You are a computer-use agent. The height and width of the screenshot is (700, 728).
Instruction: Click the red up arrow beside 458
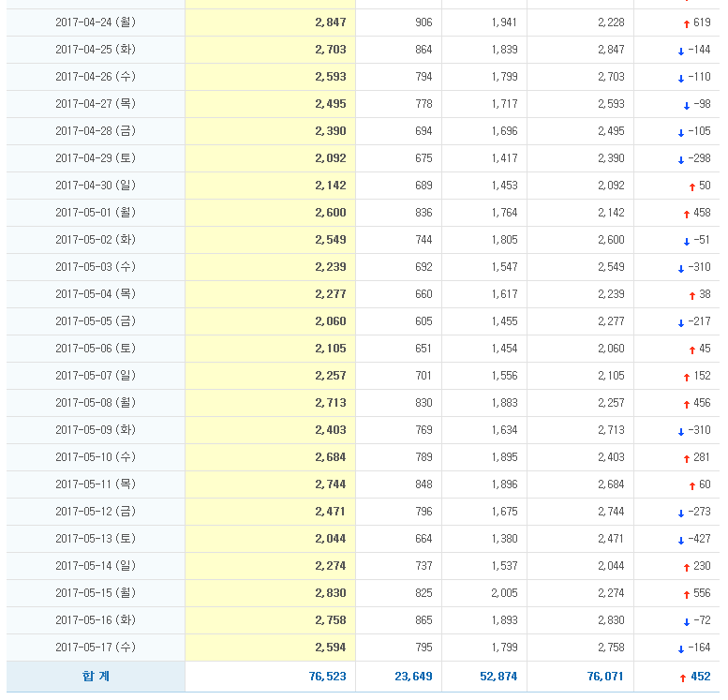[686, 214]
